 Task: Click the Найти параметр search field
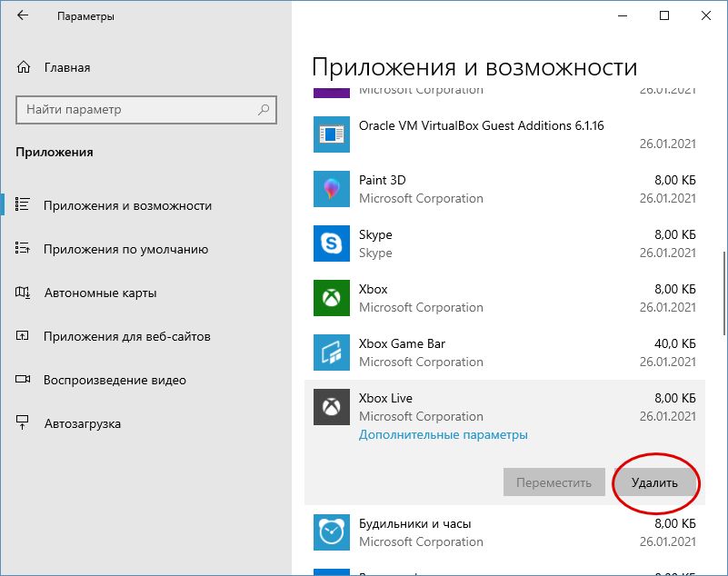pos(136,110)
